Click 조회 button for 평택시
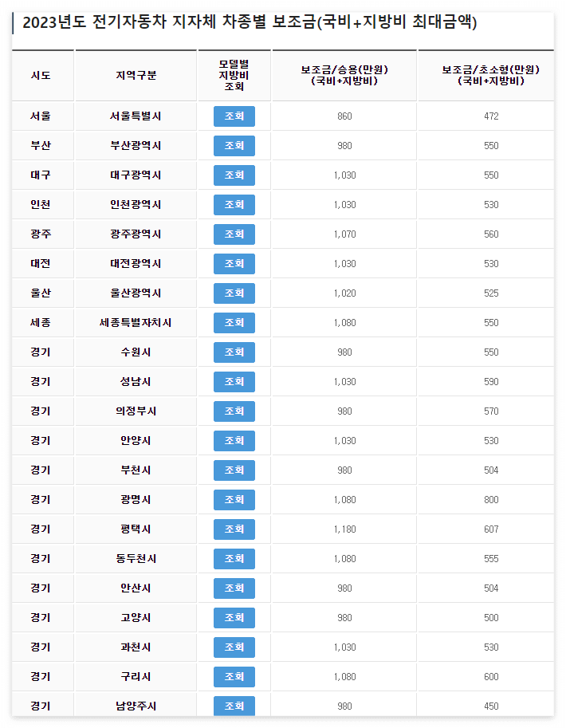566x728 pixels. (234, 529)
